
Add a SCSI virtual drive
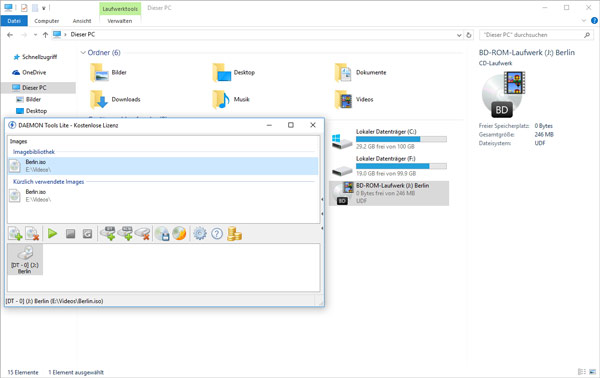tap(125, 233)
